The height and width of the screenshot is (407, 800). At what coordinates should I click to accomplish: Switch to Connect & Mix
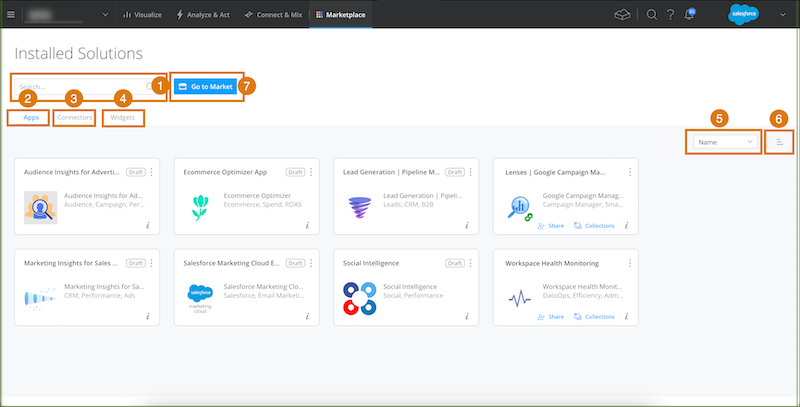[x=273, y=15]
